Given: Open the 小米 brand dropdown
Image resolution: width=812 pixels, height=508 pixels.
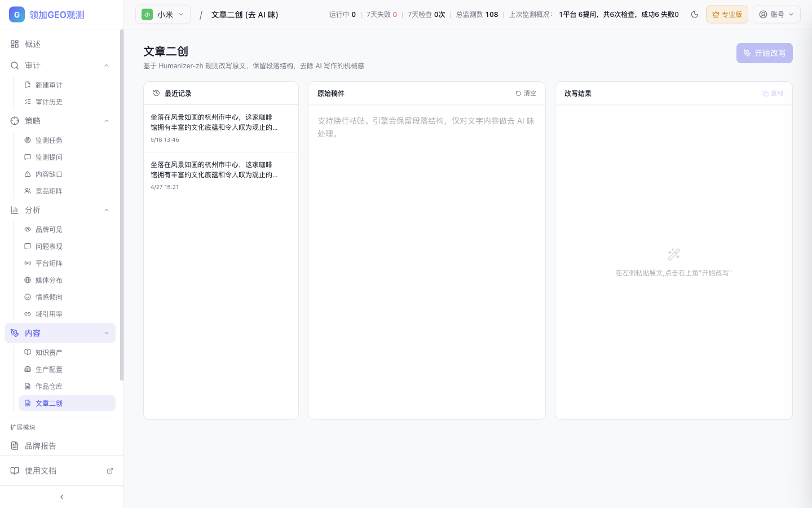Looking at the screenshot, I should [163, 15].
